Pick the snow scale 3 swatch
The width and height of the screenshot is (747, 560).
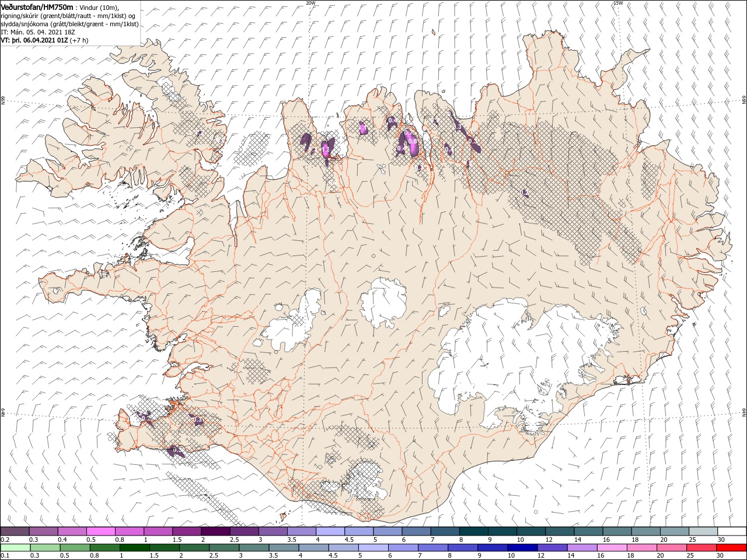click(x=273, y=531)
